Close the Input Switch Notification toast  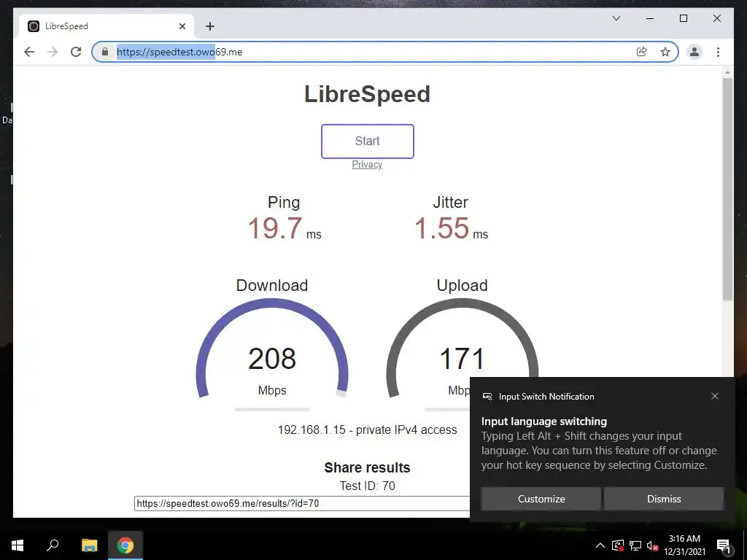pyautogui.click(x=715, y=396)
